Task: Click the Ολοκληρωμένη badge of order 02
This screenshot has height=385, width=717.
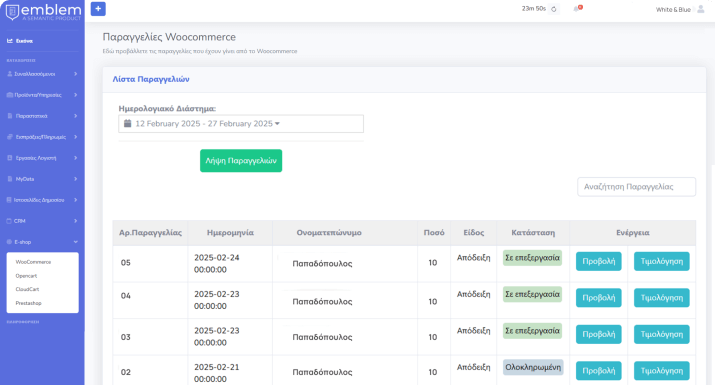Action: tap(533, 367)
